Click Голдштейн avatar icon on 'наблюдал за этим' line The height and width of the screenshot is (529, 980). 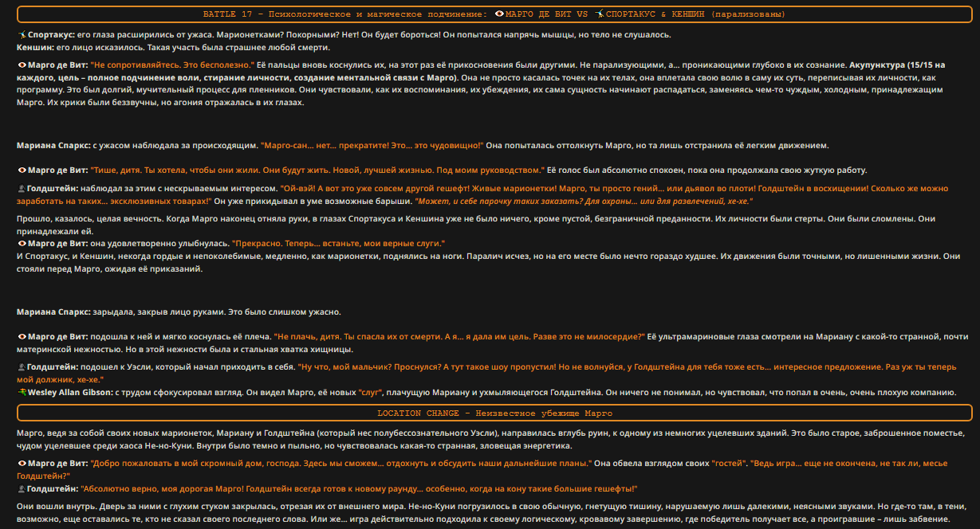pyautogui.click(x=22, y=189)
